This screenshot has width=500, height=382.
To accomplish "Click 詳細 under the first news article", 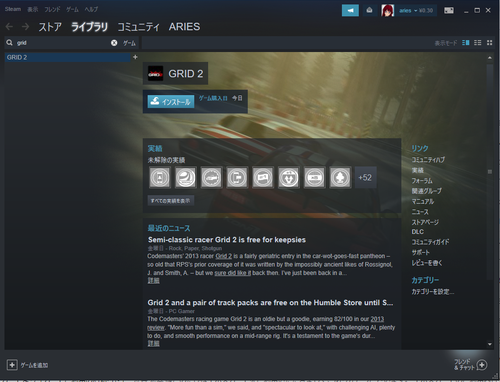I will click(153, 281).
